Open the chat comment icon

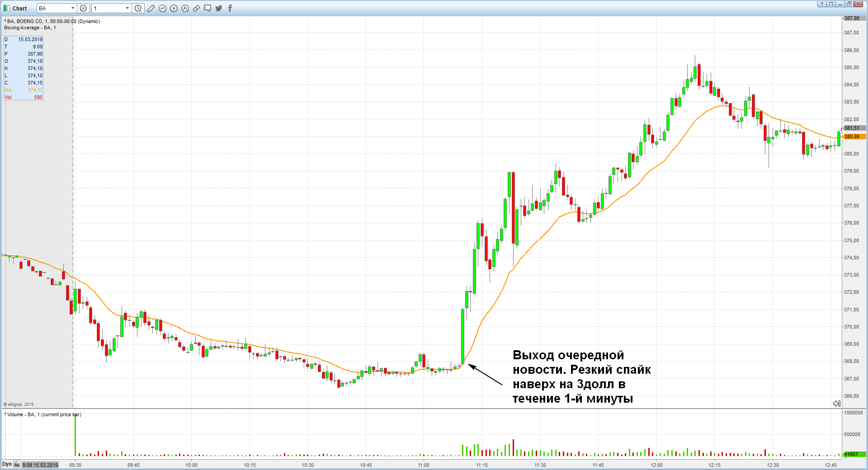tap(208, 8)
